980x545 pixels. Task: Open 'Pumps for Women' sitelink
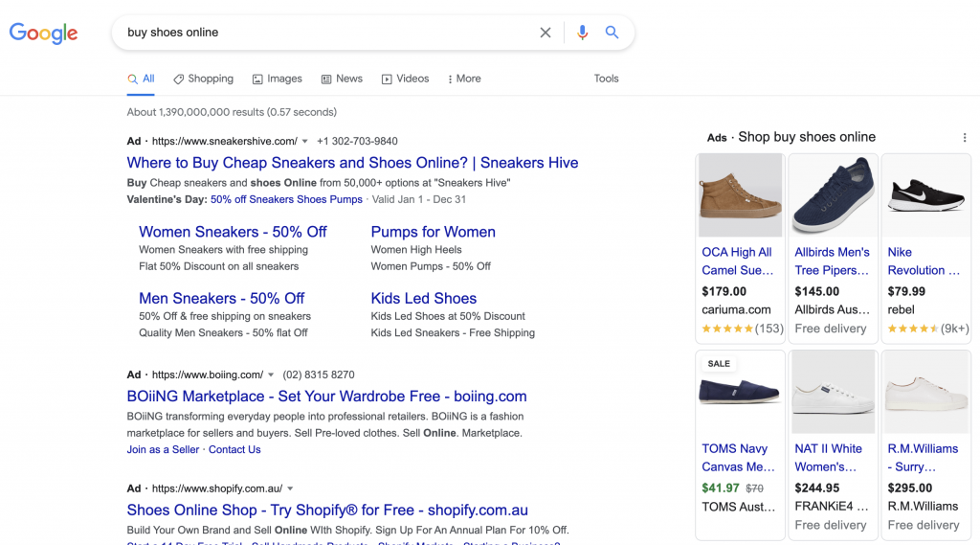point(434,232)
